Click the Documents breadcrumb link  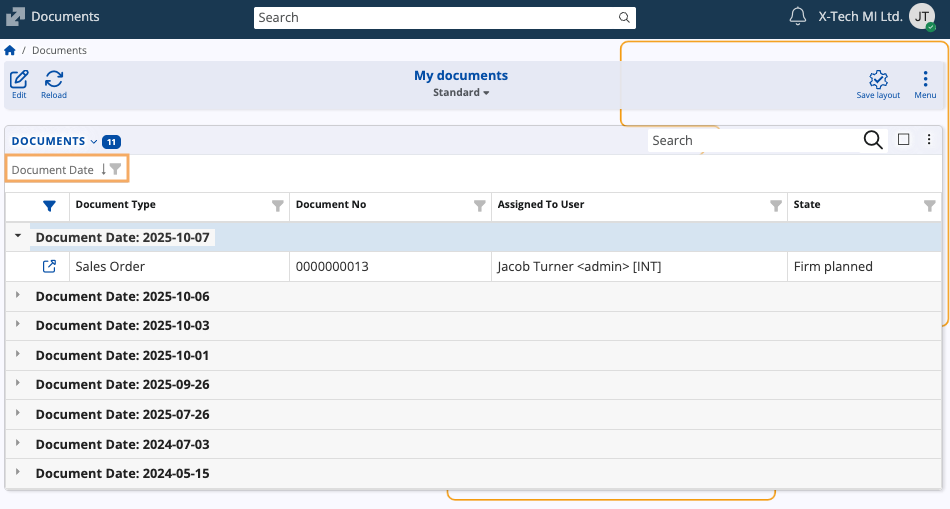59,50
